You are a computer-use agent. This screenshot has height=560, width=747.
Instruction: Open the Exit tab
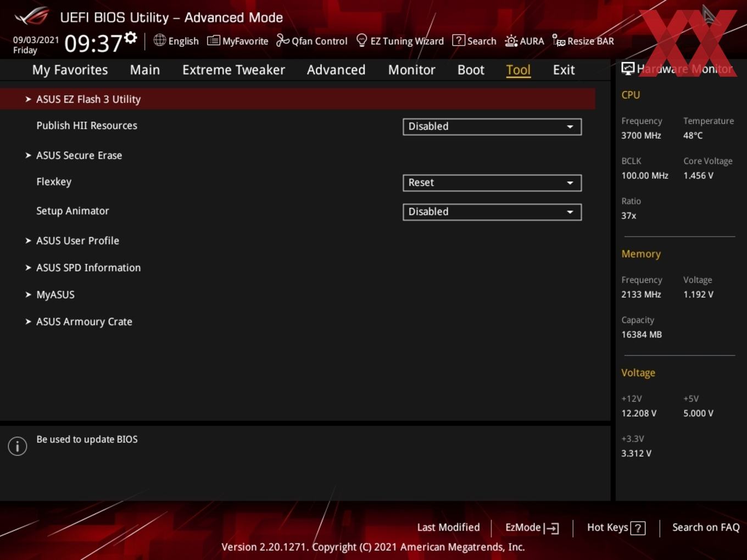564,70
